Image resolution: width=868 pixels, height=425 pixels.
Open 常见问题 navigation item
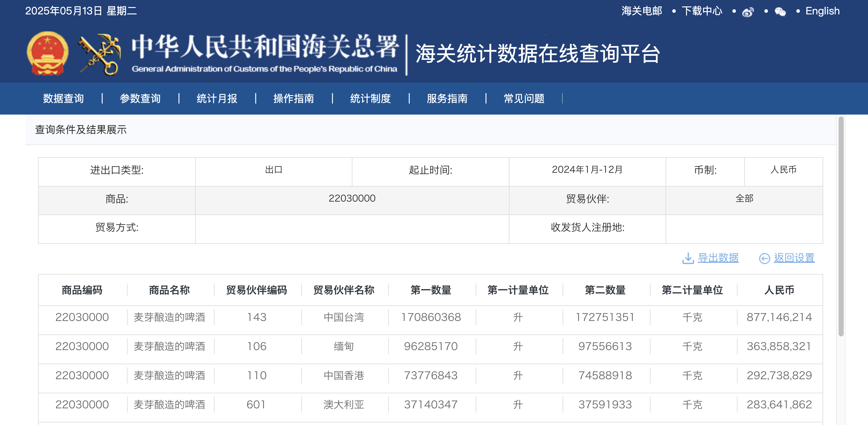click(x=524, y=99)
